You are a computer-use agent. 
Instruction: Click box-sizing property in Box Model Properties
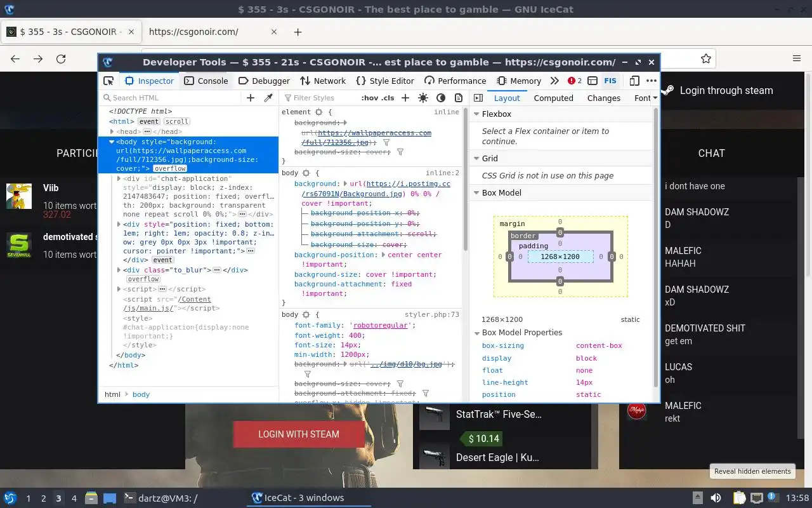(x=503, y=346)
